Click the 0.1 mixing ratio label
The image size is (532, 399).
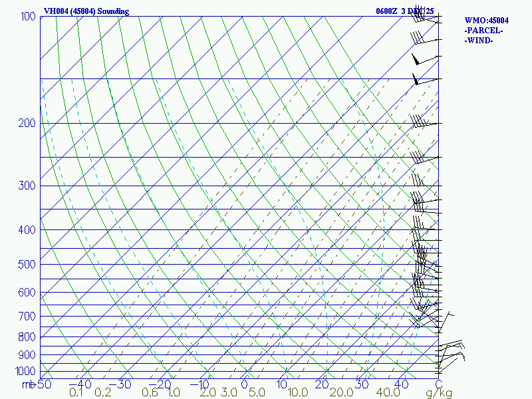coord(76,393)
